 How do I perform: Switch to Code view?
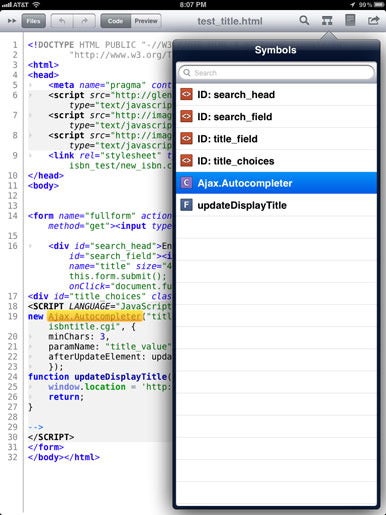115,21
